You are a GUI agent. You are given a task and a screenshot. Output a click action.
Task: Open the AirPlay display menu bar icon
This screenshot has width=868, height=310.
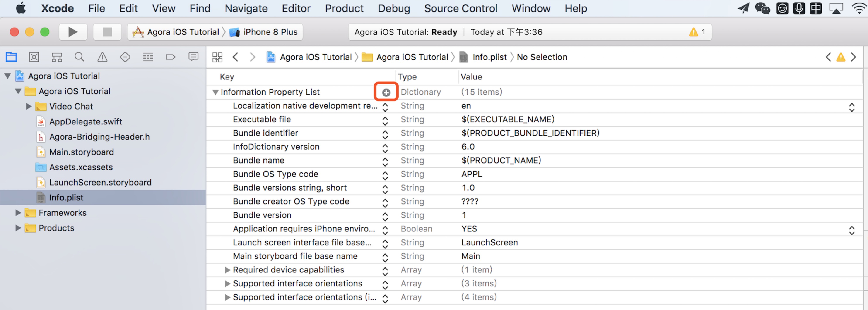[x=836, y=8]
